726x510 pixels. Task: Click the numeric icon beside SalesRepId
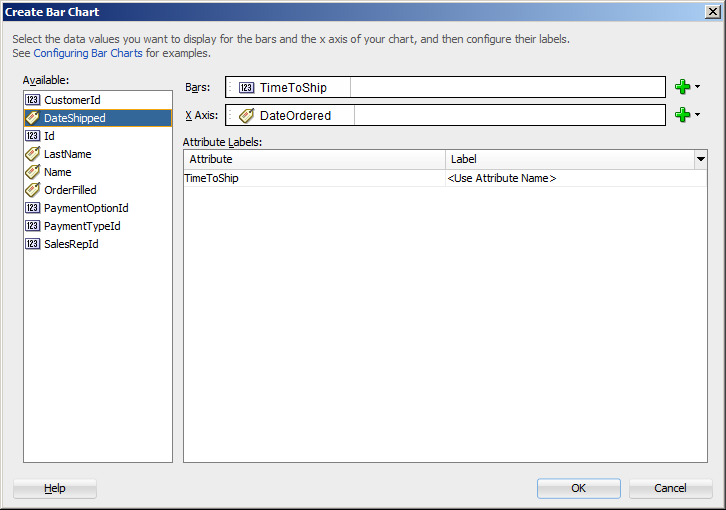[x=32, y=244]
